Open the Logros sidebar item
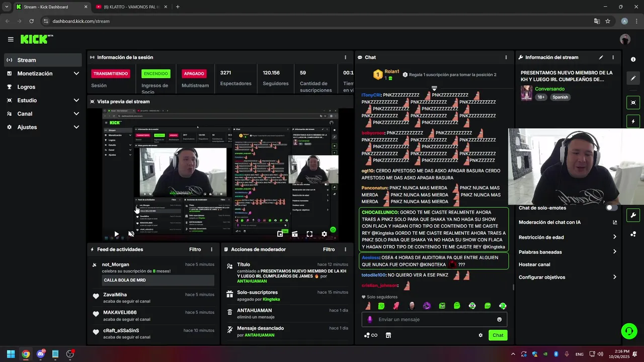The image size is (644, 362). coord(43,87)
